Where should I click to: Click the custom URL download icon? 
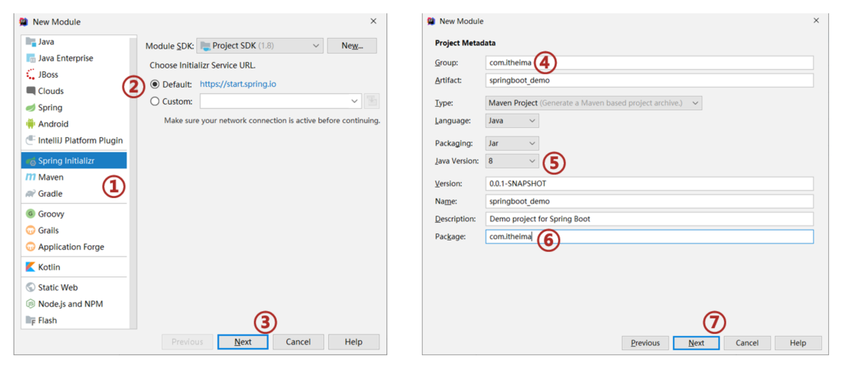[372, 101]
